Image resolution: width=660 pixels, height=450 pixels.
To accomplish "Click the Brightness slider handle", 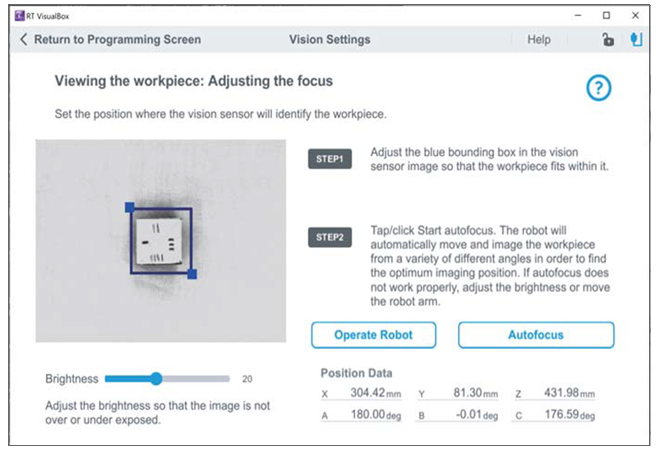I will pos(156,379).
